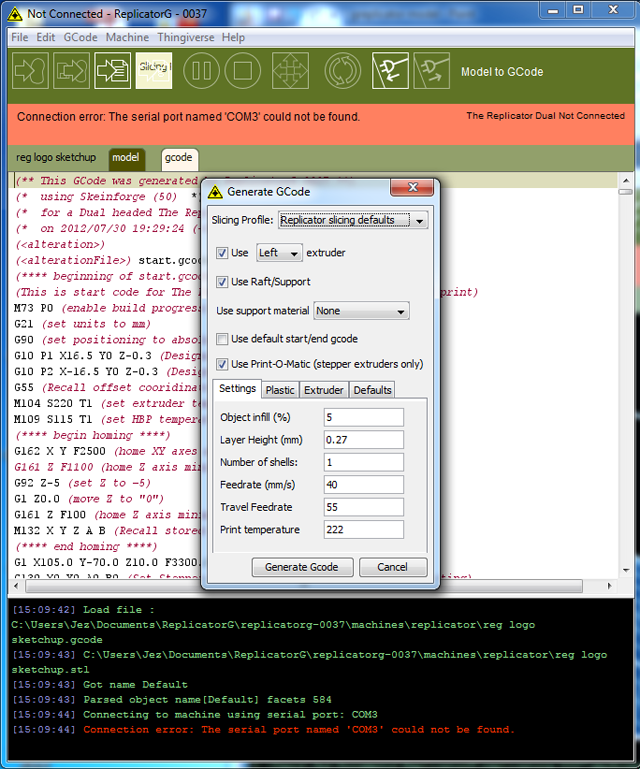This screenshot has height=769, width=640.
Task: Click the Build to machine toolbar icon
Action: (30, 71)
